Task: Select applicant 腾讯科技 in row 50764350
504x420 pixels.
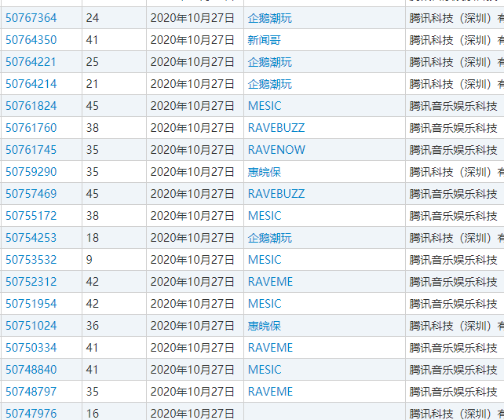Action: 455,40
